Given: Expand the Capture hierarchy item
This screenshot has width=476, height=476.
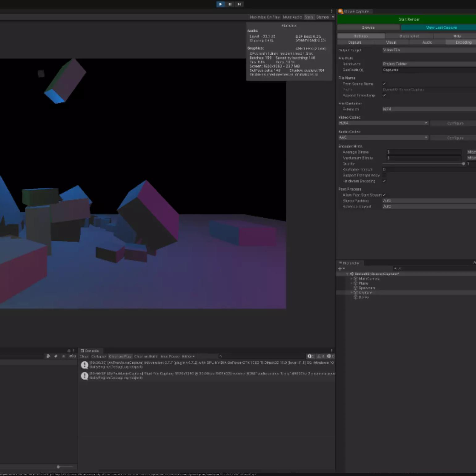Looking at the screenshot, I should click(351, 293).
